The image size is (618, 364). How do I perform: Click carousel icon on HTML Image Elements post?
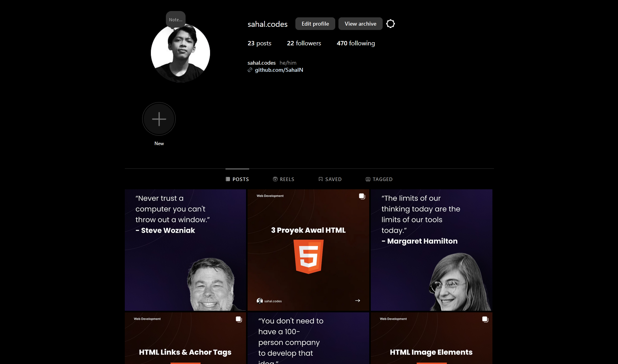tap(485, 319)
